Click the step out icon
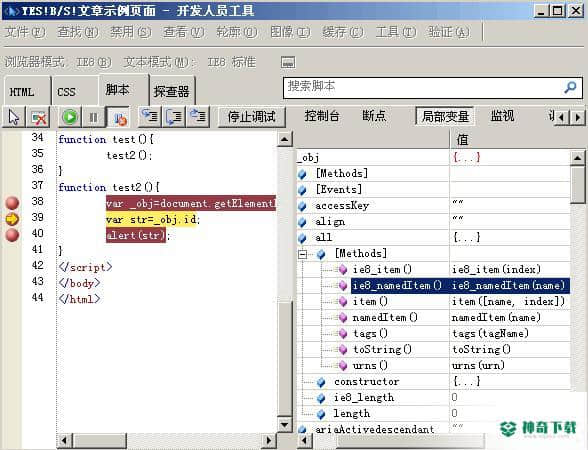 [198, 117]
